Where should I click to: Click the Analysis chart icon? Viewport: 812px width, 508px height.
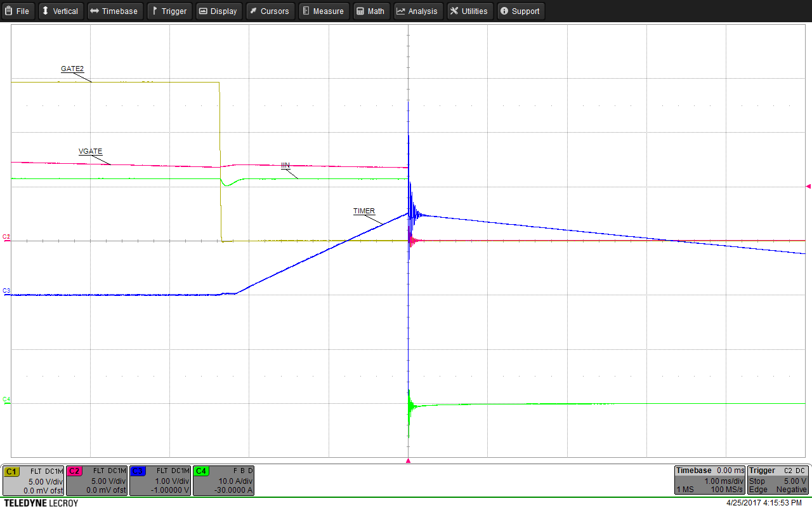pyautogui.click(x=400, y=11)
